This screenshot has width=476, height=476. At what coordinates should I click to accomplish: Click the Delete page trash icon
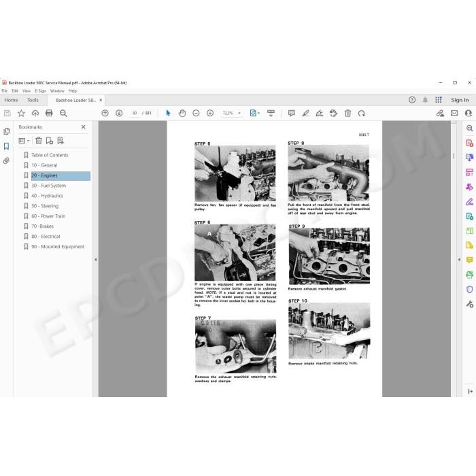coord(347,114)
